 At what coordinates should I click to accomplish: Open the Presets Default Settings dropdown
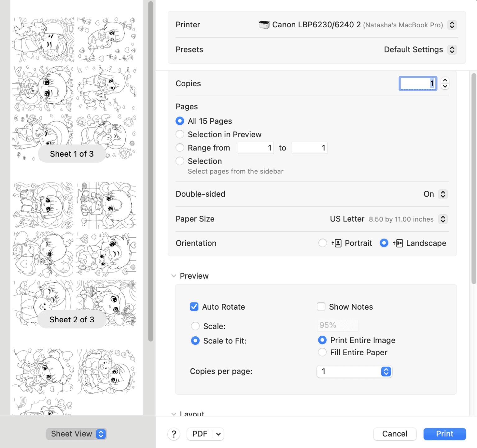(452, 50)
